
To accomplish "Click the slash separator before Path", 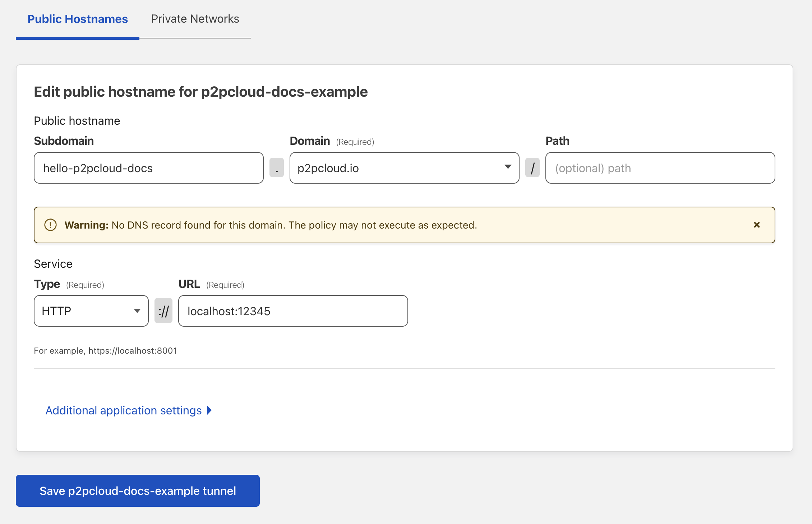I will coord(532,167).
